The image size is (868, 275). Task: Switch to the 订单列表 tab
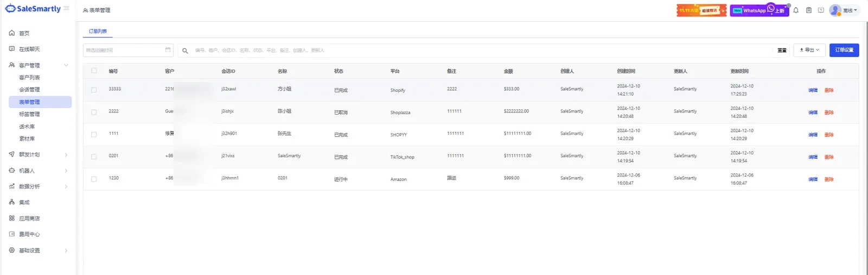pyautogui.click(x=98, y=32)
